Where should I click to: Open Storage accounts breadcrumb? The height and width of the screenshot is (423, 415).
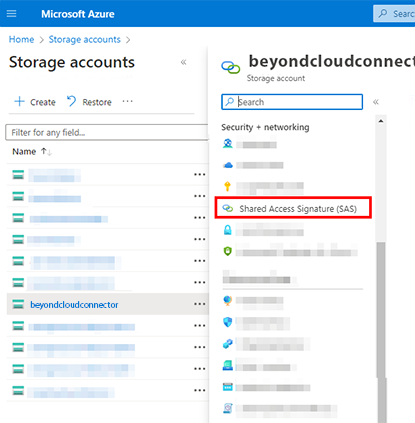(84, 39)
